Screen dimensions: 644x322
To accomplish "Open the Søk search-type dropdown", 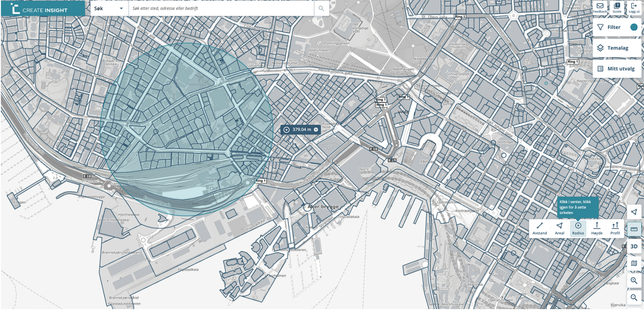I will click(x=109, y=8).
